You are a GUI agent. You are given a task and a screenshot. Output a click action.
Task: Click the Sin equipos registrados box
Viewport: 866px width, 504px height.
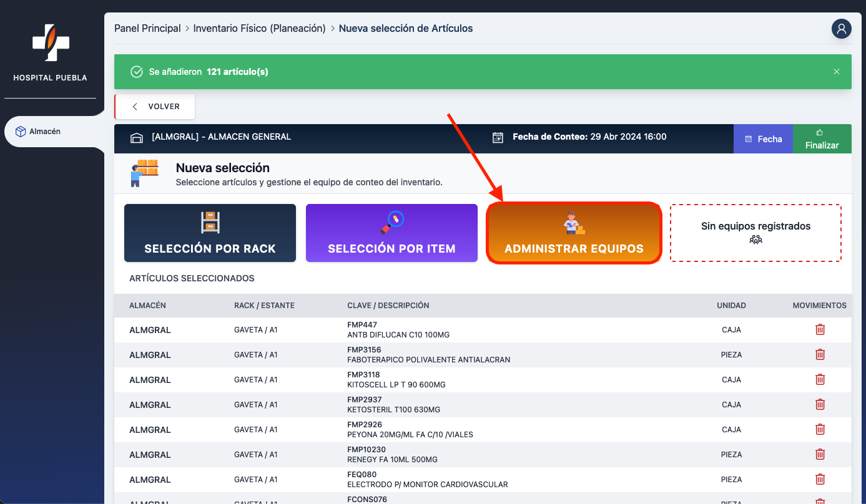[x=755, y=233]
